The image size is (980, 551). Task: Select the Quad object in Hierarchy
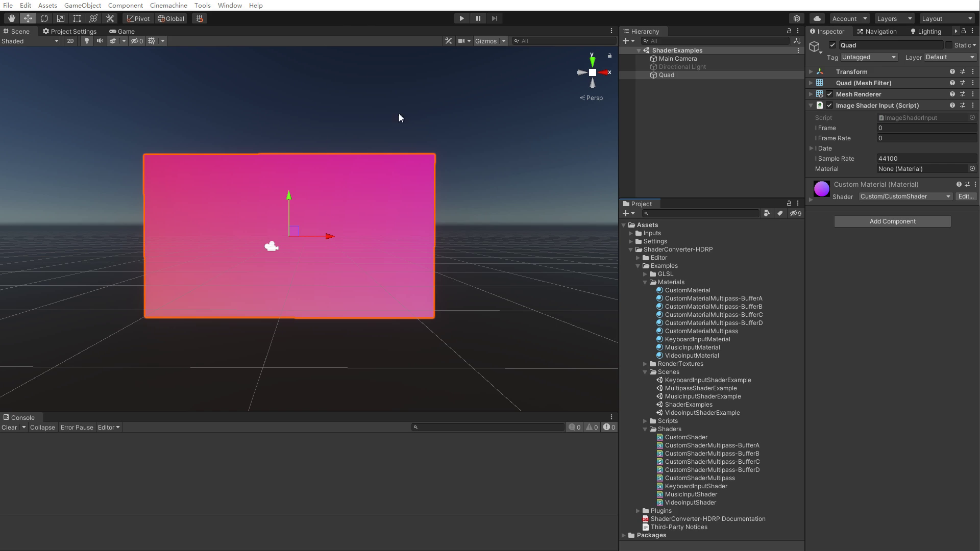point(666,74)
